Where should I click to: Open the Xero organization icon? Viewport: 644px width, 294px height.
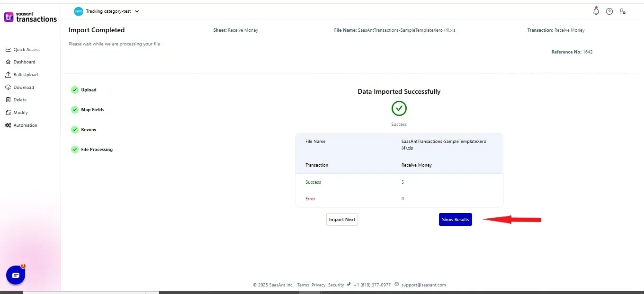tap(79, 11)
